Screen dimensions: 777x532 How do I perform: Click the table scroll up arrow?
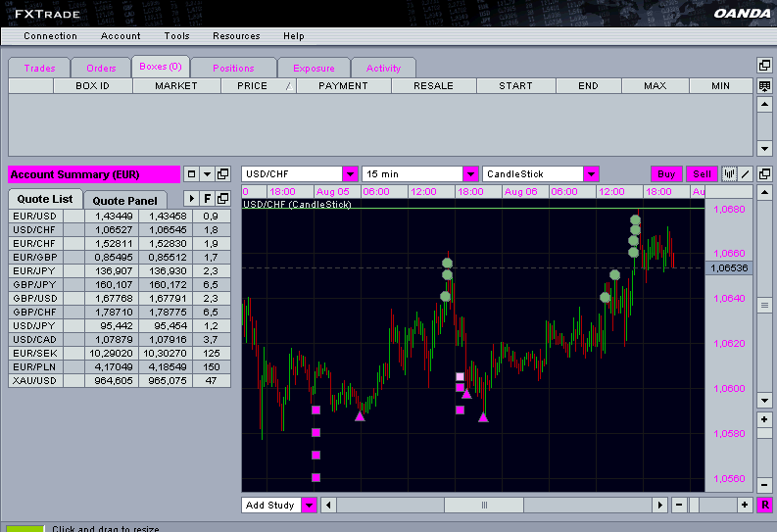point(764,104)
